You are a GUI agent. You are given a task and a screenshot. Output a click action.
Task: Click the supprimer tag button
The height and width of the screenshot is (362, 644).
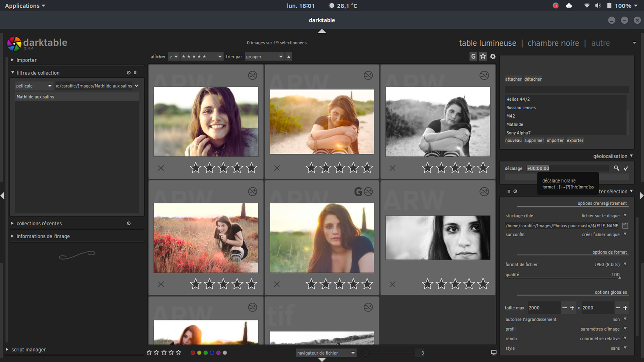pyautogui.click(x=534, y=141)
